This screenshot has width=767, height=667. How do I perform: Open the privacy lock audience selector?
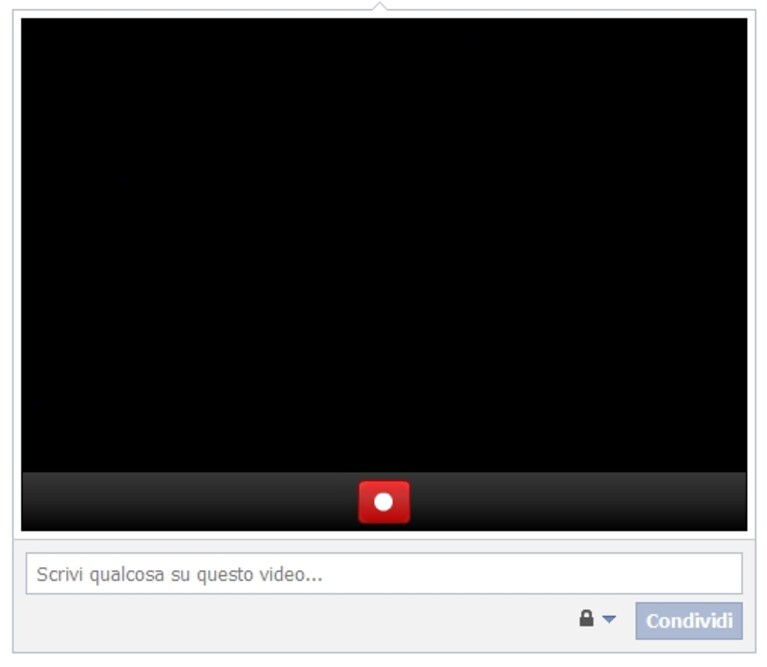(x=587, y=619)
